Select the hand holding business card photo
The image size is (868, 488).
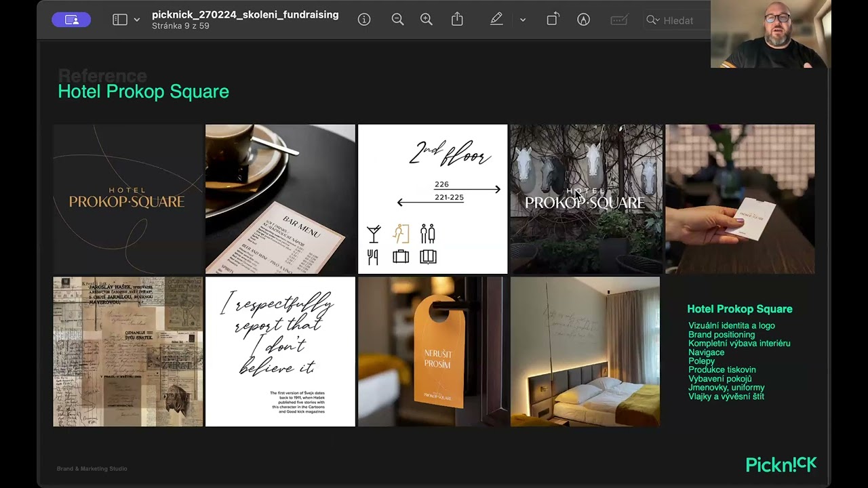point(740,199)
